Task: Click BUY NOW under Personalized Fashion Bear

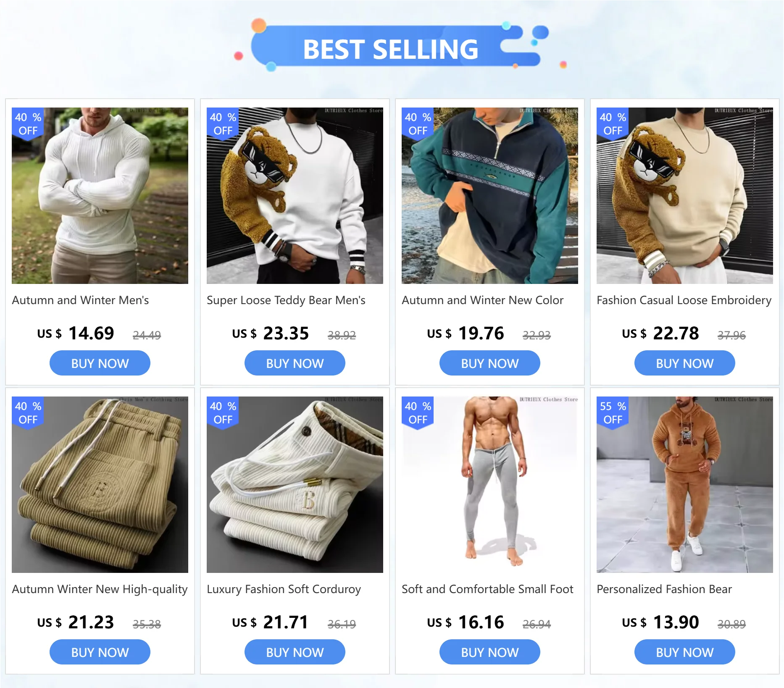Action: click(685, 652)
